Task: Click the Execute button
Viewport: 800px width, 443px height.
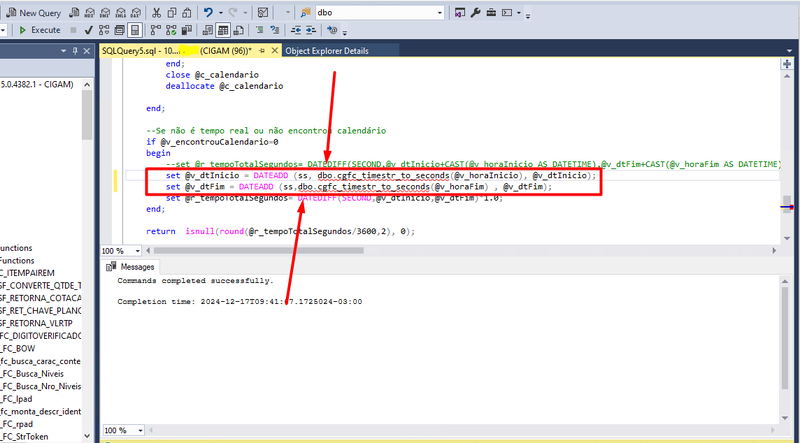Action: (x=40, y=30)
